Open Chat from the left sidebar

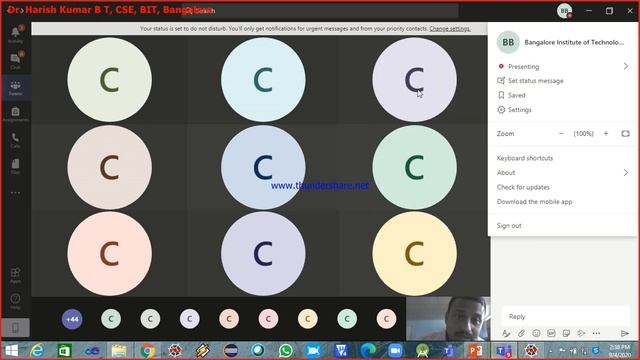(16, 60)
